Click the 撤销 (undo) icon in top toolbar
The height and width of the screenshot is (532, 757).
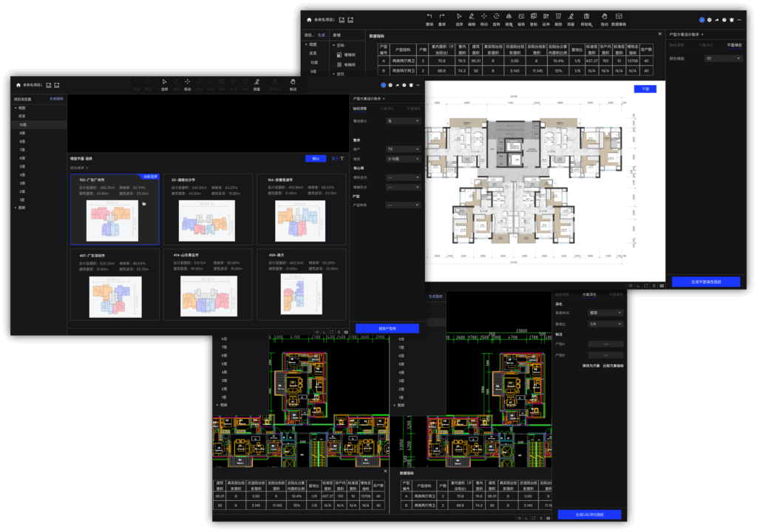430,16
